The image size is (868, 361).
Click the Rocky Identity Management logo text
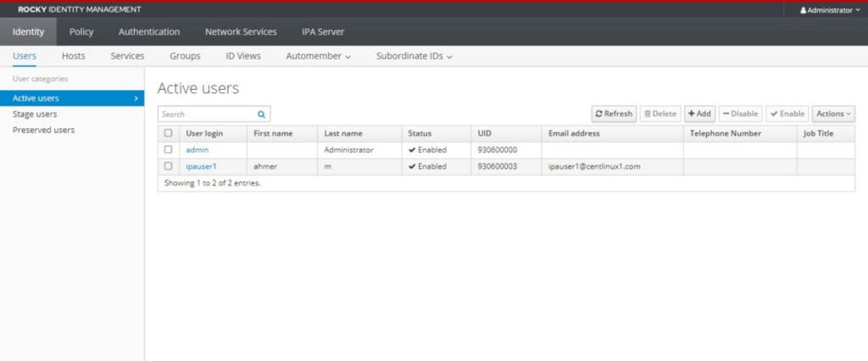79,9
